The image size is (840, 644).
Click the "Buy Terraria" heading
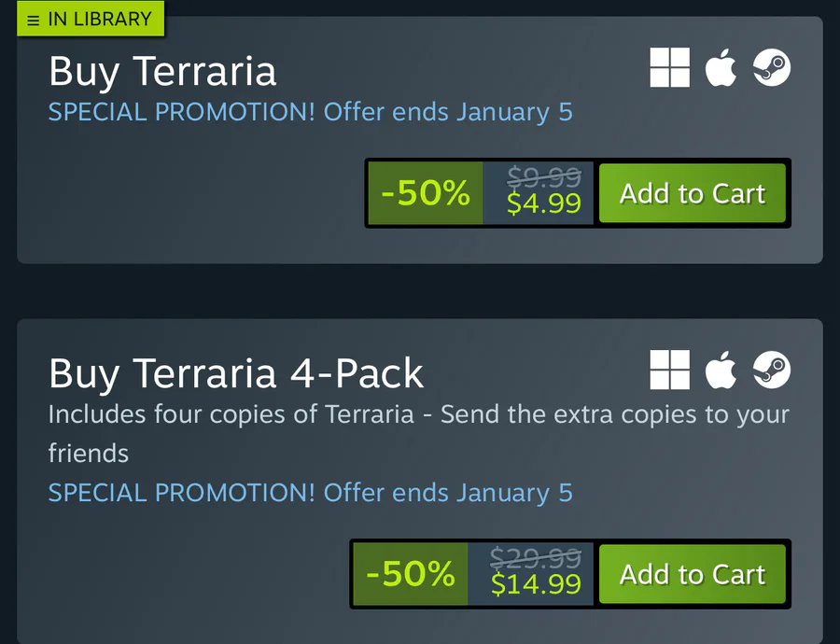(x=162, y=72)
